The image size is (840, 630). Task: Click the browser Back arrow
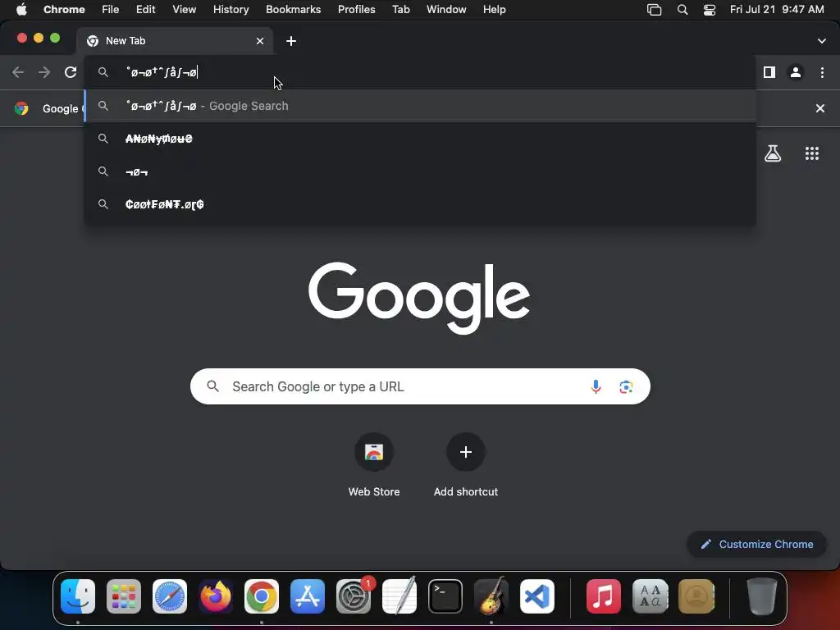[18, 72]
